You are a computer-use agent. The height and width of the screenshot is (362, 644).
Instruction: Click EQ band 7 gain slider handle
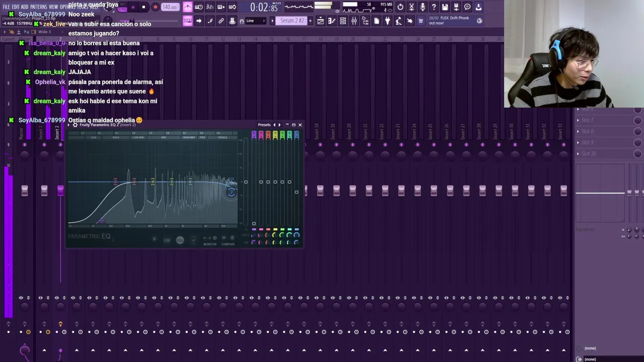coord(296,192)
